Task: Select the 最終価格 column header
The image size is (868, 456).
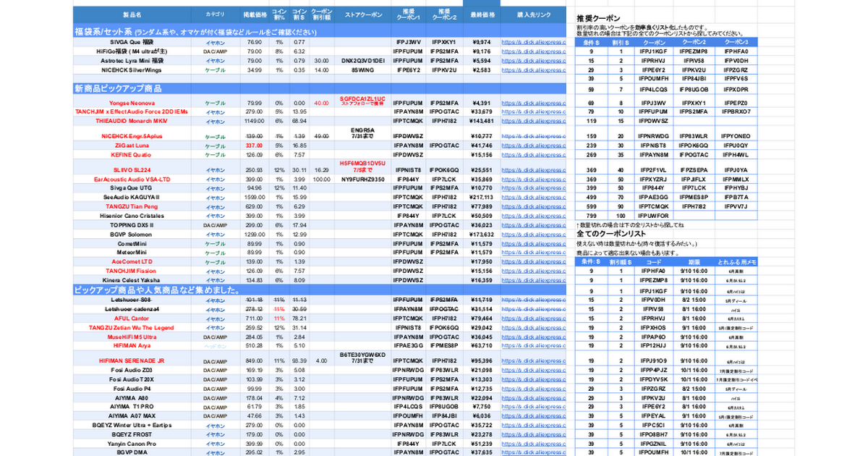Action: tap(482, 14)
